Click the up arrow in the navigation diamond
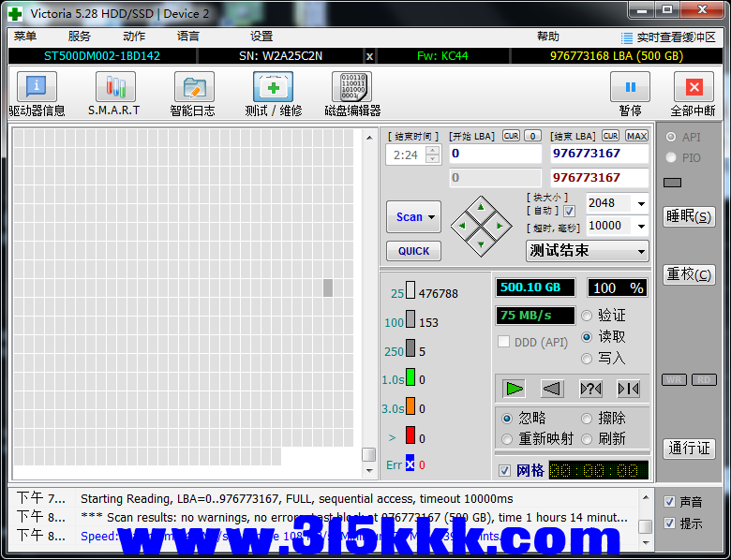Image resolution: width=731 pixels, height=560 pixels. coord(481,207)
